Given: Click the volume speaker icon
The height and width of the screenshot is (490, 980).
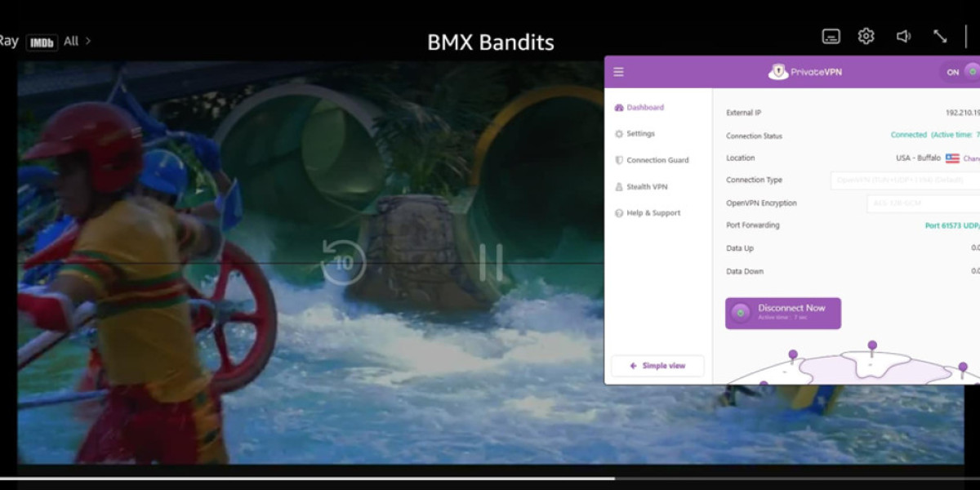Looking at the screenshot, I should click(903, 37).
